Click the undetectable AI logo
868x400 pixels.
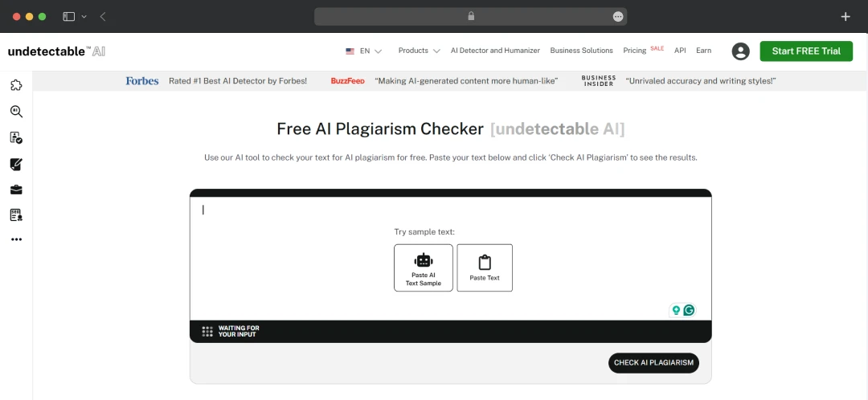pyautogui.click(x=56, y=51)
